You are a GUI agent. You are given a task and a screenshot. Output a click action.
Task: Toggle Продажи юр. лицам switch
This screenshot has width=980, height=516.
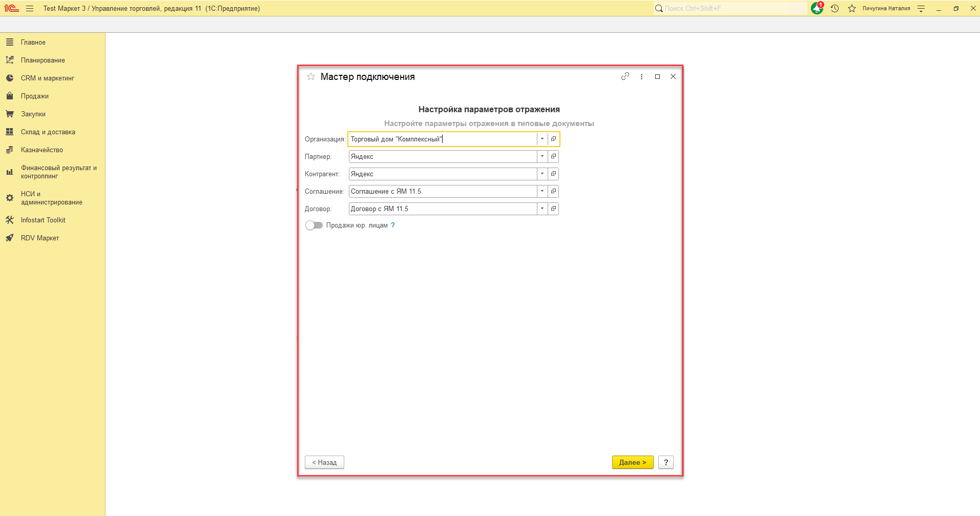coord(314,225)
